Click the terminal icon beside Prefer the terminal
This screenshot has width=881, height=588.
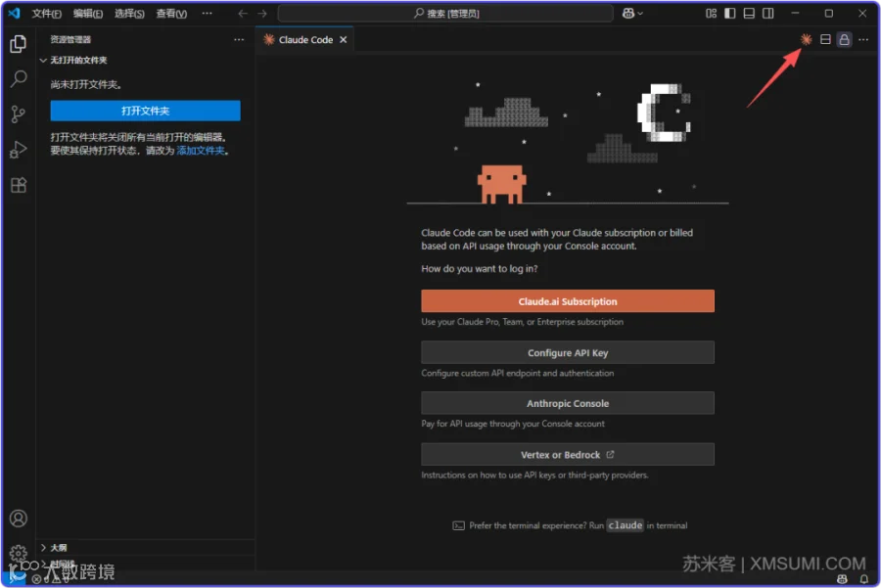[x=458, y=525]
